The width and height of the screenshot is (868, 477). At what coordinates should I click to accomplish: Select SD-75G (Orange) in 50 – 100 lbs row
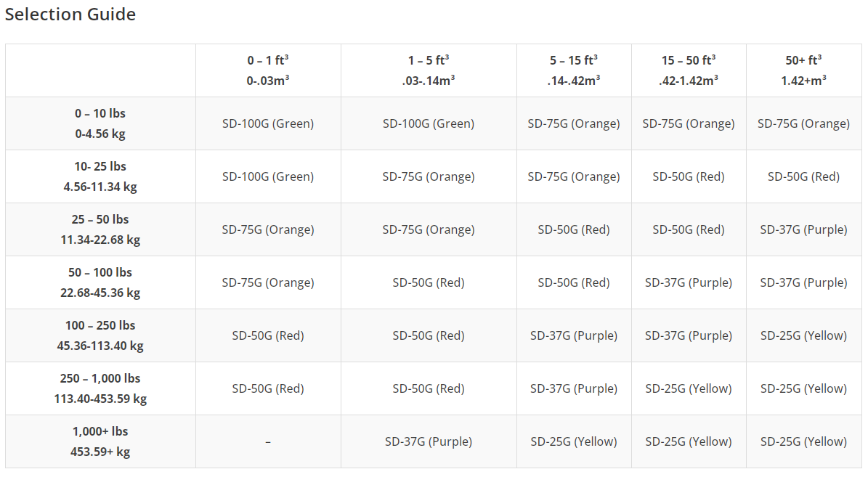pyautogui.click(x=268, y=282)
